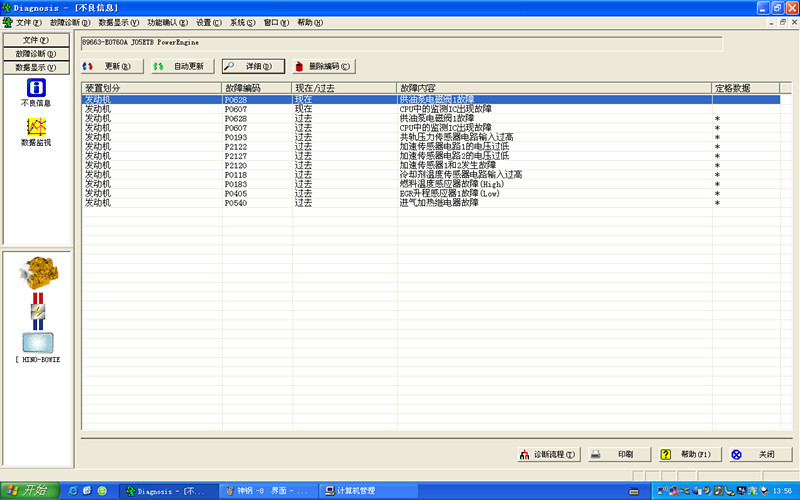Click the 删除编码 delete codes button
Screen dimensions: 800x500
[324, 66]
